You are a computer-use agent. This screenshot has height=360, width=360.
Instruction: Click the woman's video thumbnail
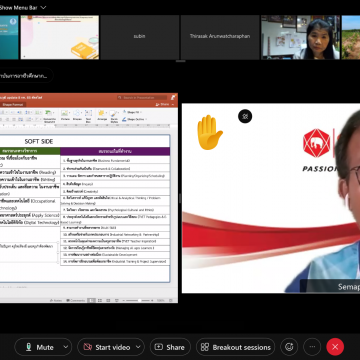tap(300, 37)
